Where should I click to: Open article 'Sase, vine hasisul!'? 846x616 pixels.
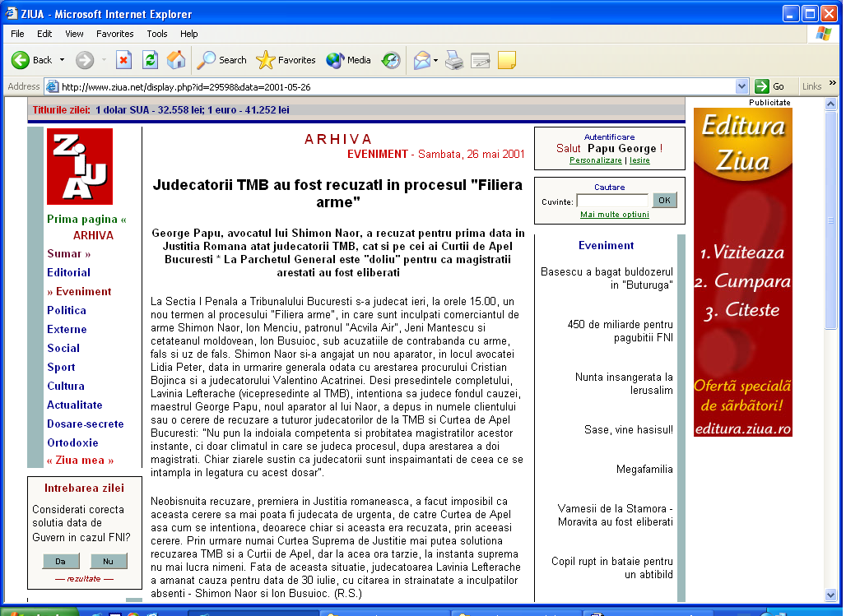[x=629, y=429]
